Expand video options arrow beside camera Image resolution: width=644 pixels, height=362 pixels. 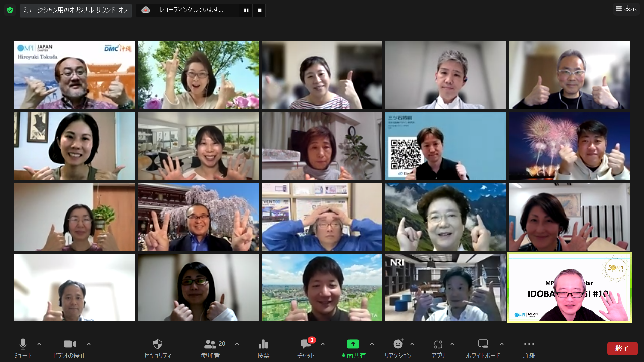click(x=89, y=344)
